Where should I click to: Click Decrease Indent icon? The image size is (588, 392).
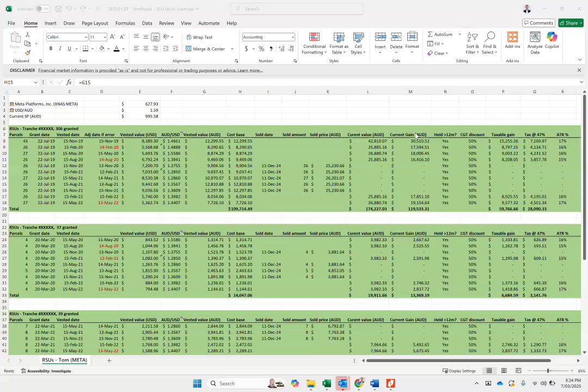pos(166,48)
